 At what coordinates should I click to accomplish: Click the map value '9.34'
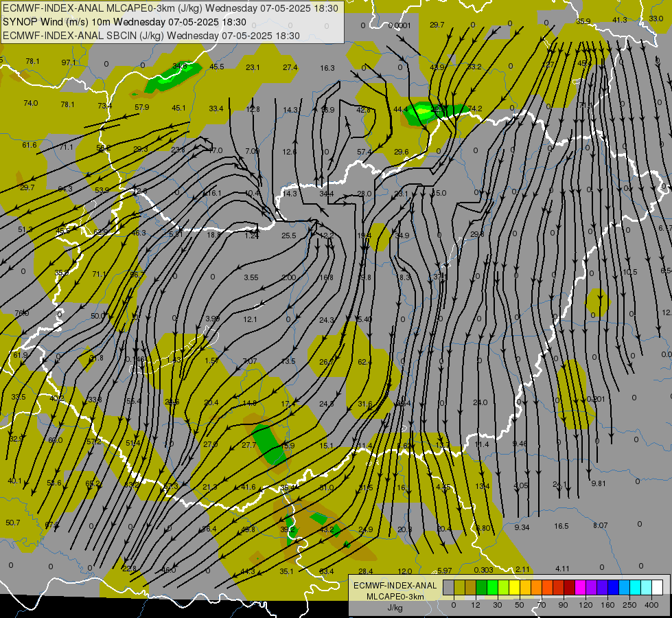click(x=522, y=527)
